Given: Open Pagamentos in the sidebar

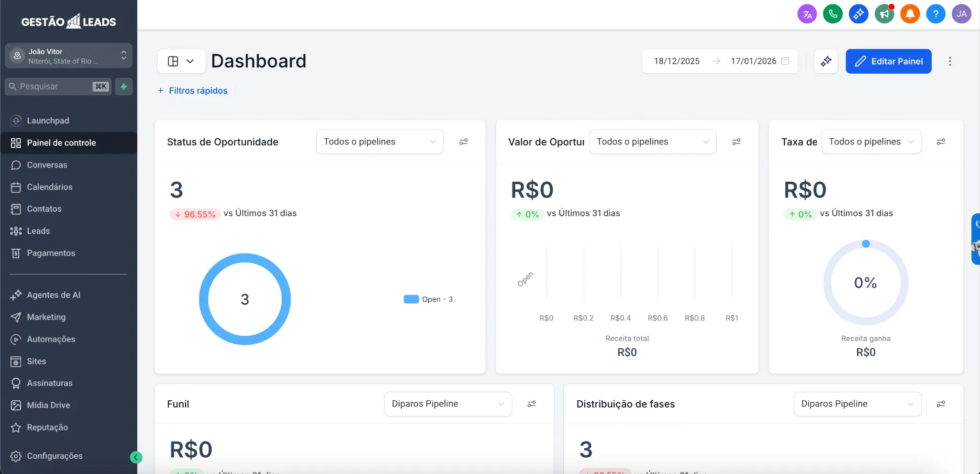Looking at the screenshot, I should [51, 253].
